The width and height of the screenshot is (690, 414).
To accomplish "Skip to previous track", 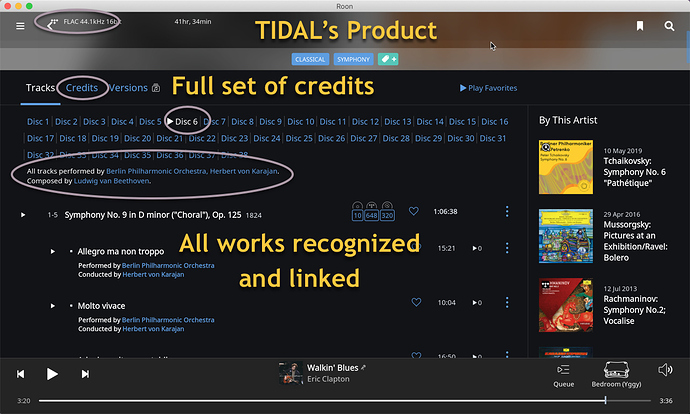I will (x=21, y=374).
